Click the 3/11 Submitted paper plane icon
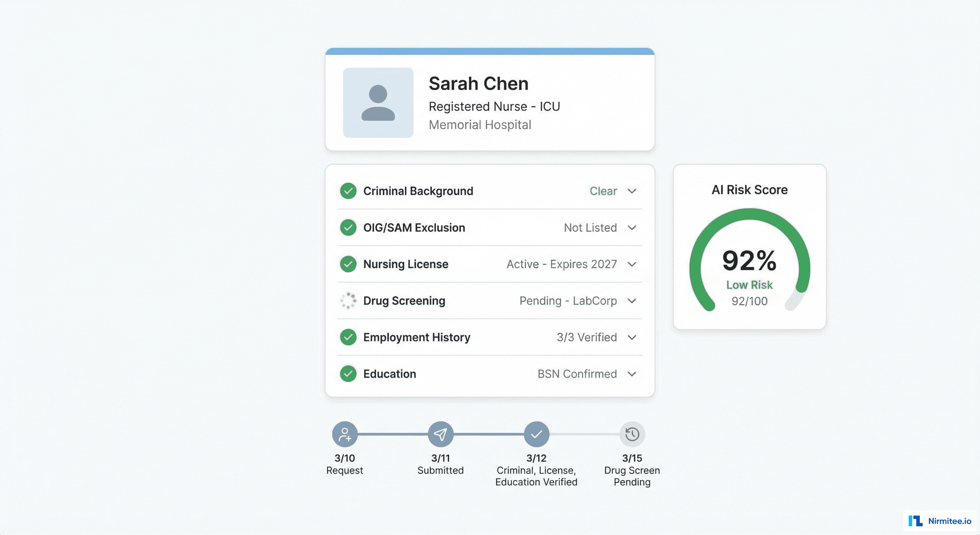Image resolution: width=980 pixels, height=535 pixels. [x=440, y=434]
